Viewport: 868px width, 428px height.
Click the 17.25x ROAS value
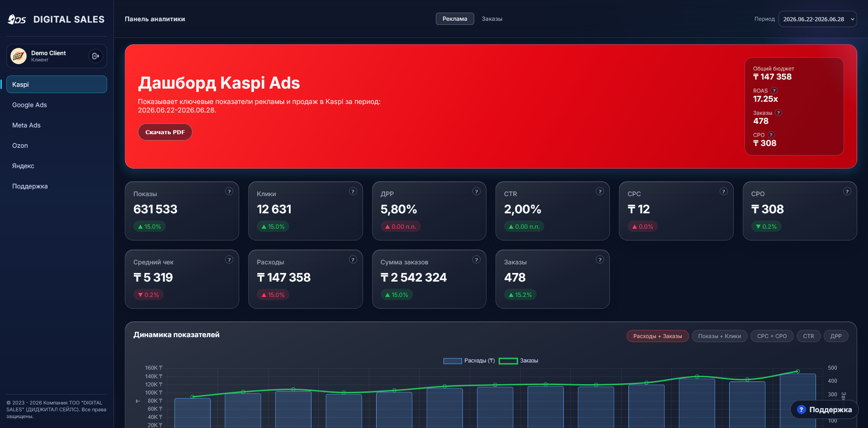765,99
